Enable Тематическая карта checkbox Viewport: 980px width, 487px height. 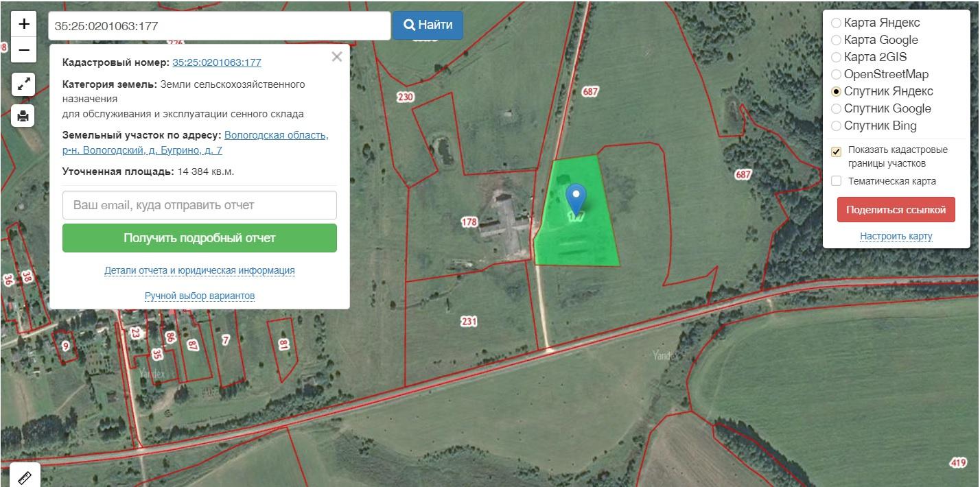click(836, 181)
